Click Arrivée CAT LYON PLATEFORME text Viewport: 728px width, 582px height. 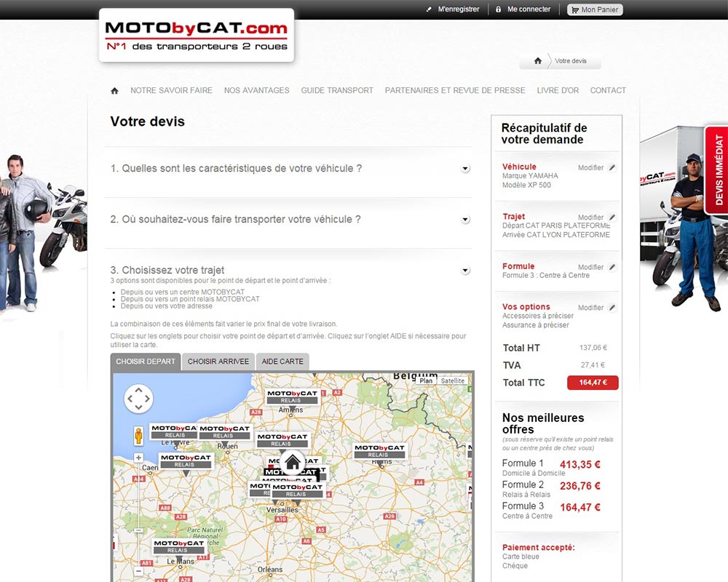556,234
